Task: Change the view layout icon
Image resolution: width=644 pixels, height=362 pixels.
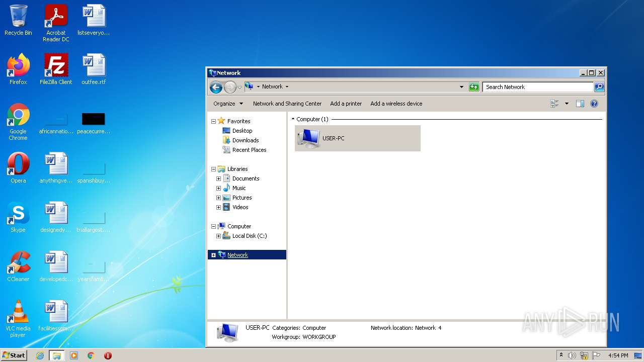Action: 554,104
